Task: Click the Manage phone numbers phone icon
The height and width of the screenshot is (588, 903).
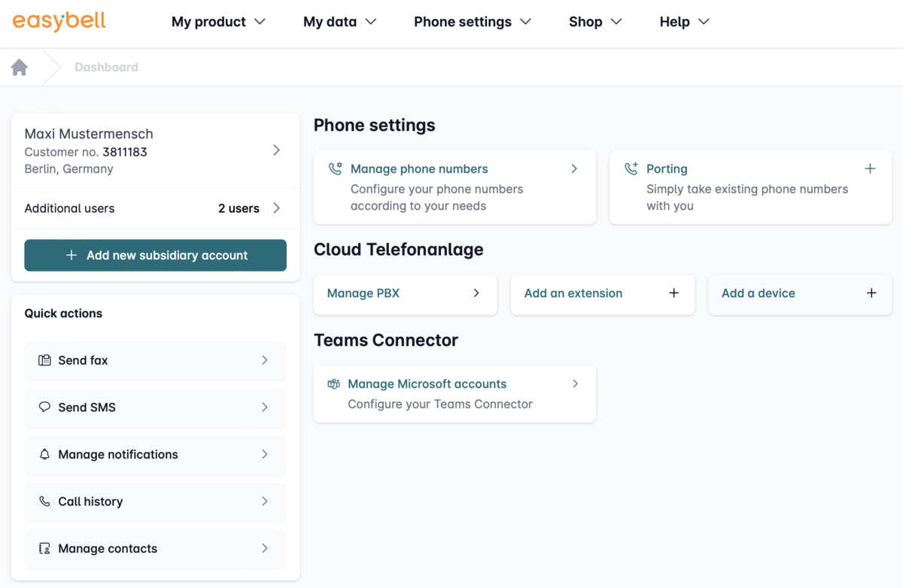Action: point(335,169)
